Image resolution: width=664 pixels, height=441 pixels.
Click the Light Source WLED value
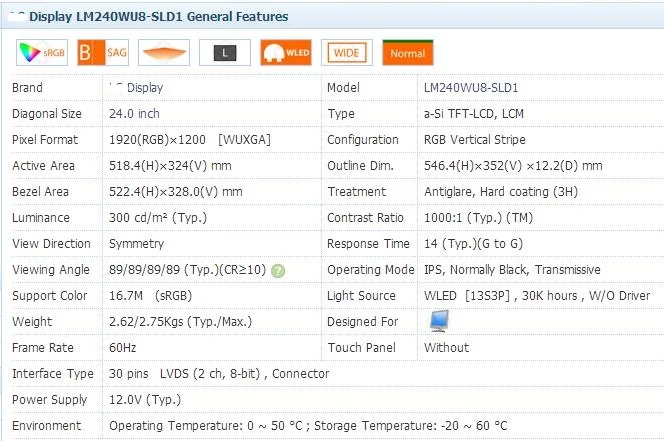(x=538, y=296)
